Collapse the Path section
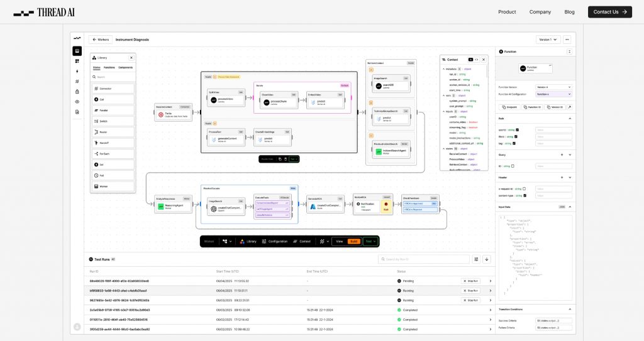 click(x=570, y=118)
